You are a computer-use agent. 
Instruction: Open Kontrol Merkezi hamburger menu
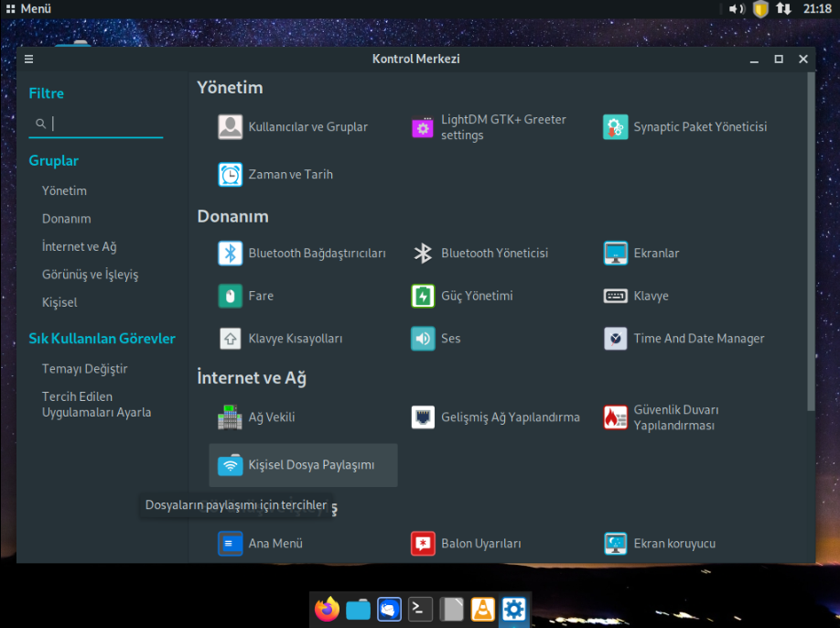[29, 59]
